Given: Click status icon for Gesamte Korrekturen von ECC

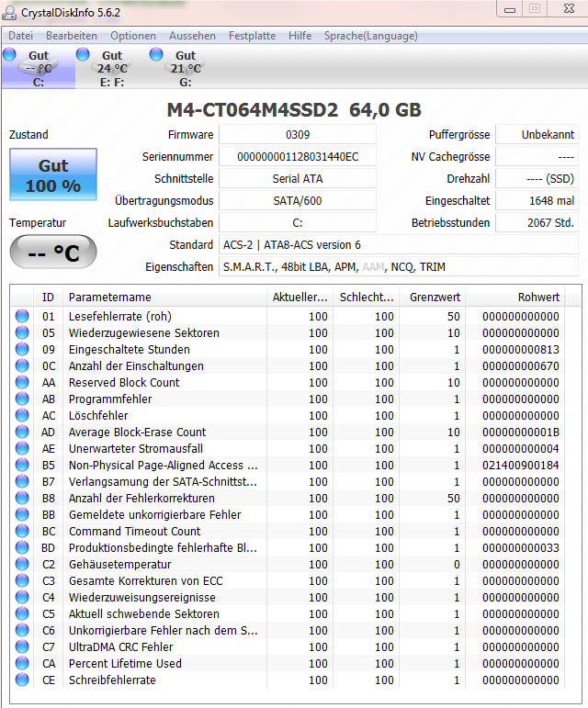Looking at the screenshot, I should click(22, 580).
